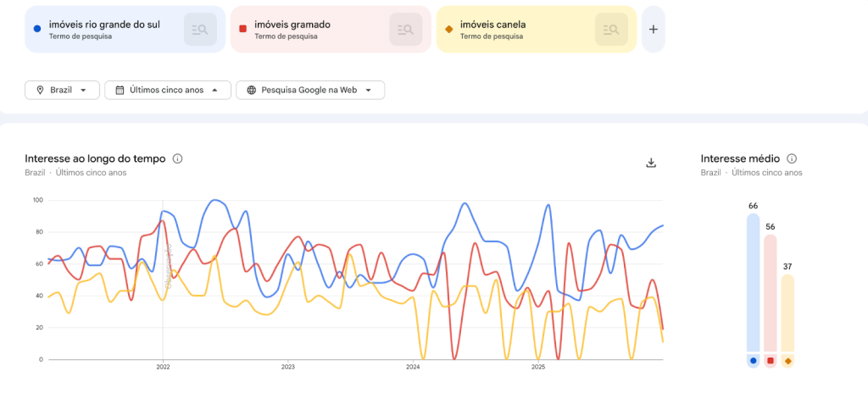Click the yellow average interest bar
868x394 pixels.
(788, 312)
